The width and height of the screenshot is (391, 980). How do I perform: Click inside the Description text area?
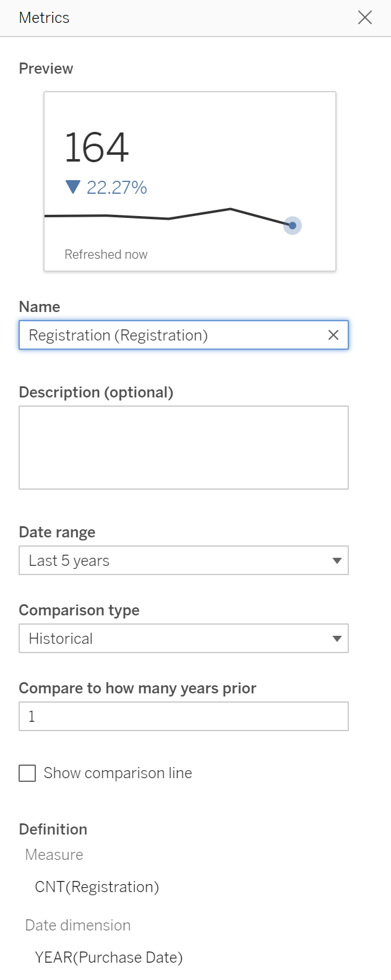click(x=184, y=448)
